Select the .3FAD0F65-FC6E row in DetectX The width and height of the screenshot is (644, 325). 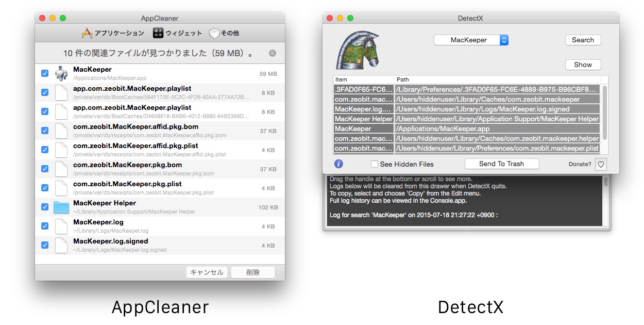[x=467, y=89]
